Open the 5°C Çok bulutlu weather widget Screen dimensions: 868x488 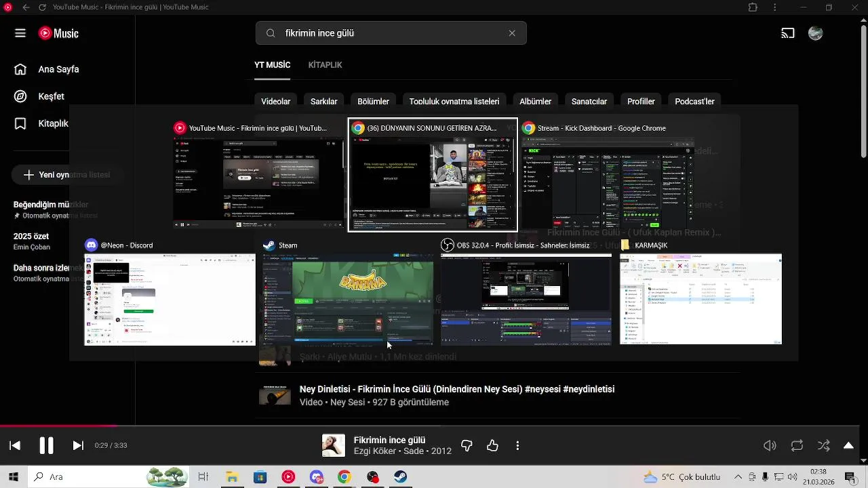point(682,477)
